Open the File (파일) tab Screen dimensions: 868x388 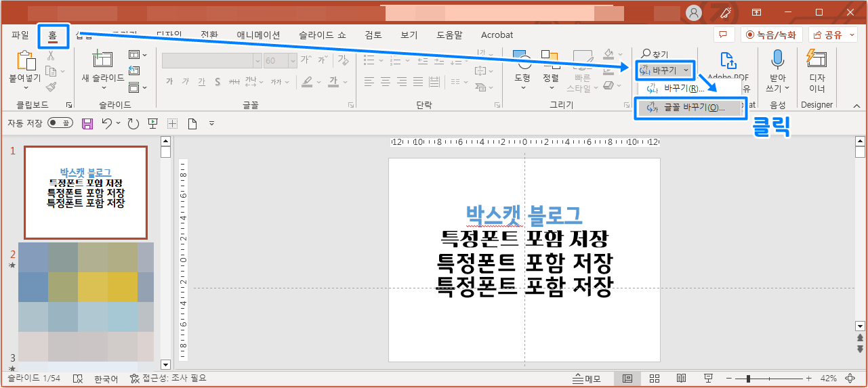tap(20, 35)
